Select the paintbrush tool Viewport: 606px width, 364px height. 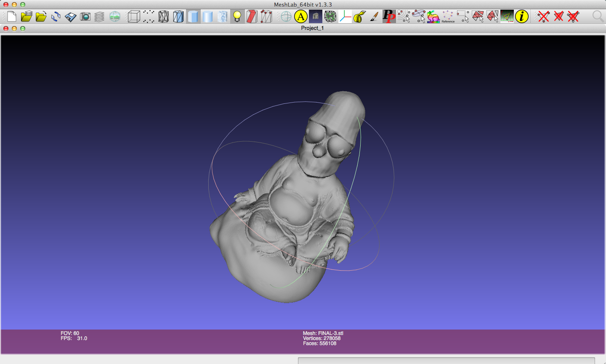click(374, 17)
